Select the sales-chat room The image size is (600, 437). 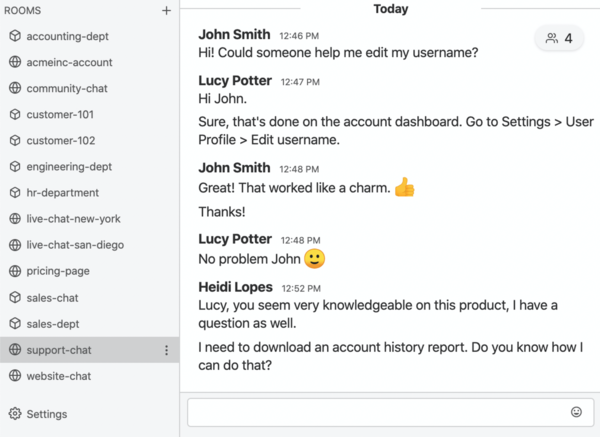pyautogui.click(x=53, y=297)
